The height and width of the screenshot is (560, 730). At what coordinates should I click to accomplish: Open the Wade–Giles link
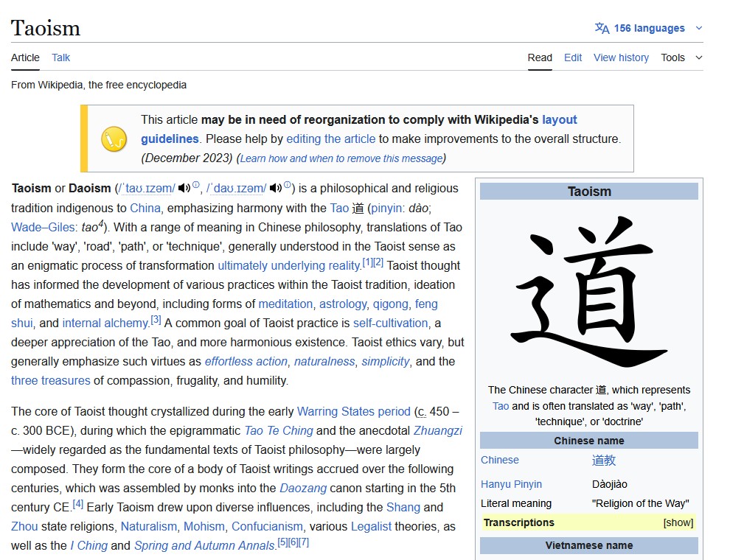[x=42, y=227]
